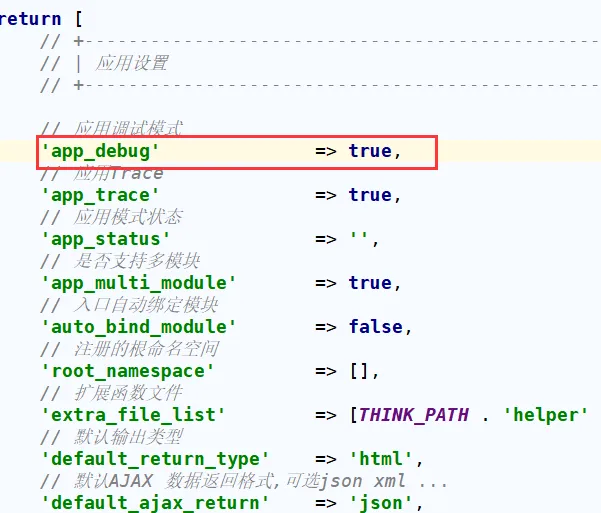
Task: Click the 'extra_file_list' key
Action: coord(133,415)
